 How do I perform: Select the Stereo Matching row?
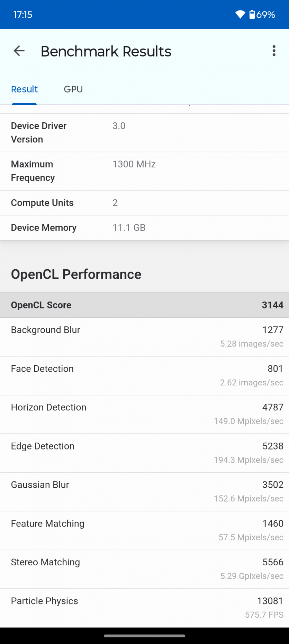(144, 569)
